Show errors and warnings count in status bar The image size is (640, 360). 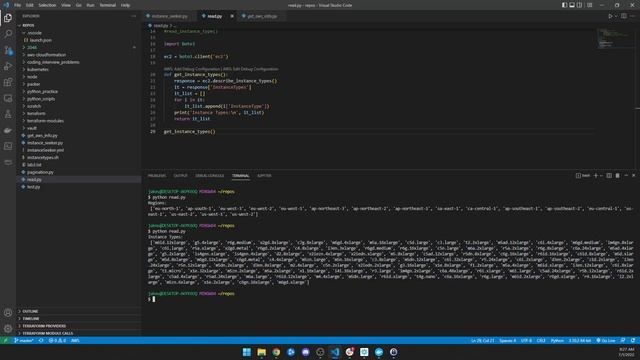click(57, 340)
